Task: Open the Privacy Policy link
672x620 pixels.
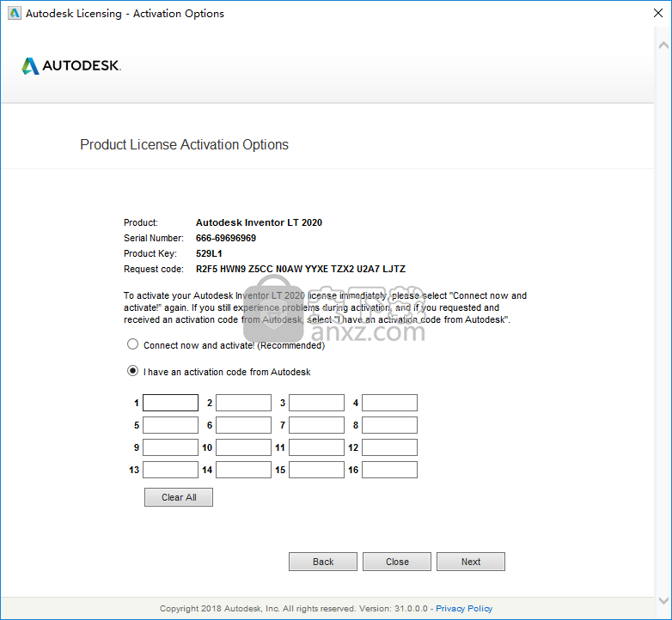Action: [464, 609]
